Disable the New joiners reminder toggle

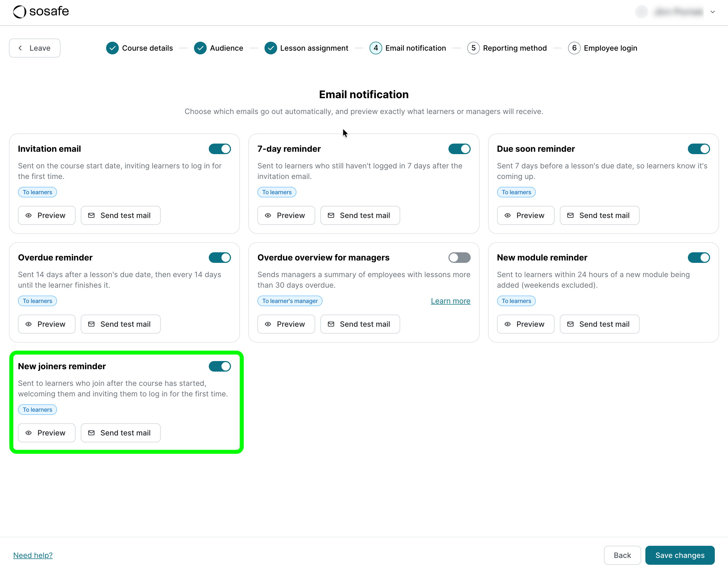[220, 366]
